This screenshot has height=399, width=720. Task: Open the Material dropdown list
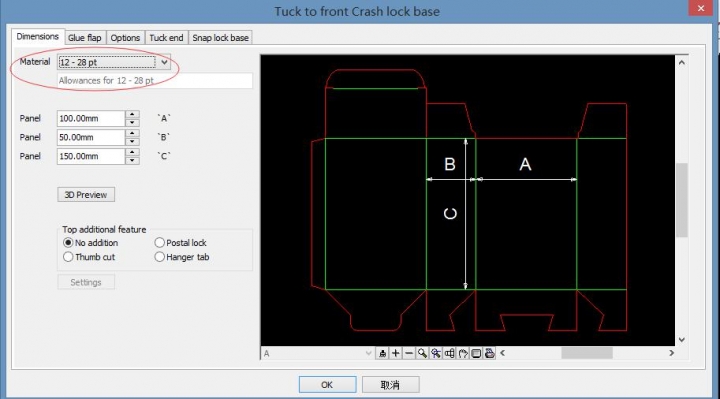[x=164, y=62]
